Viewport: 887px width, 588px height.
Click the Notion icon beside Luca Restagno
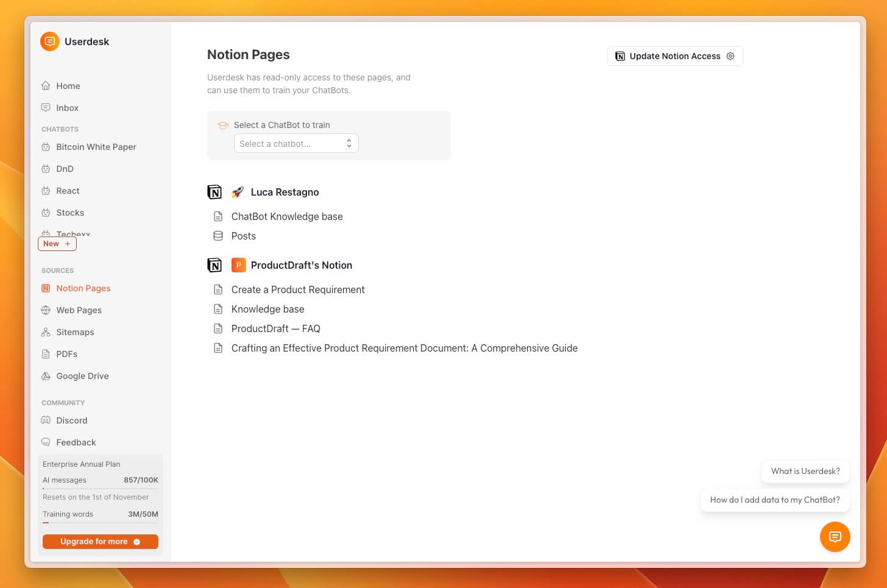[x=214, y=192]
